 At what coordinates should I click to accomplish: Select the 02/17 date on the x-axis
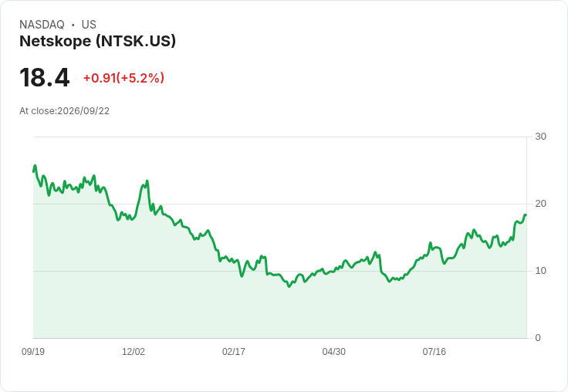coord(234,351)
